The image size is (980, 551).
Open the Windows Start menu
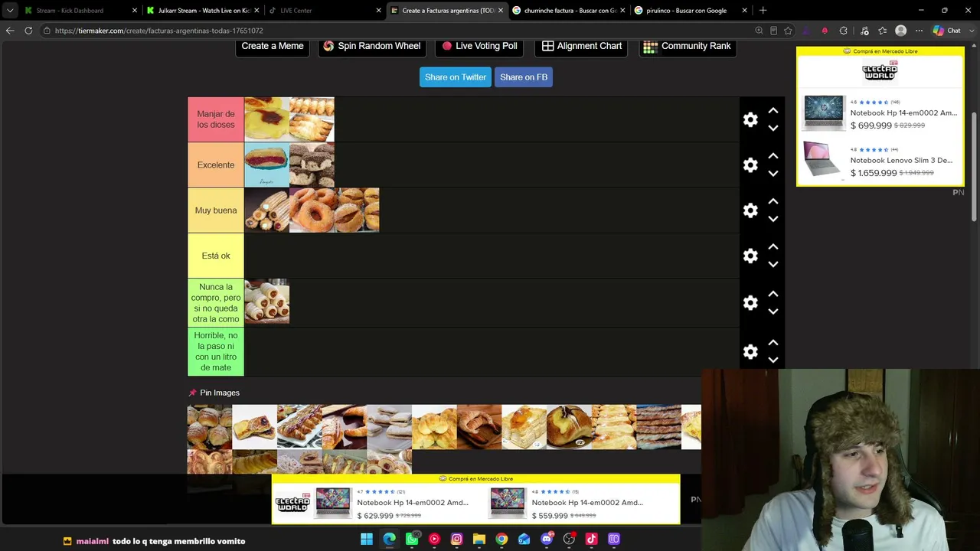[367, 539]
